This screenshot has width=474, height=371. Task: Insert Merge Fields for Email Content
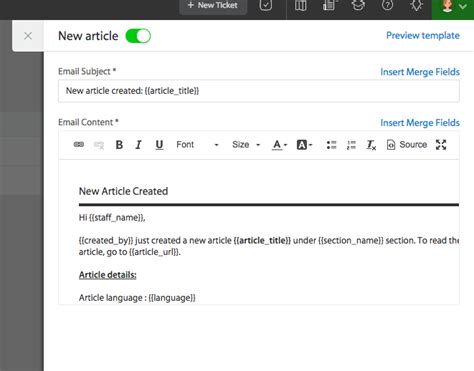point(420,123)
